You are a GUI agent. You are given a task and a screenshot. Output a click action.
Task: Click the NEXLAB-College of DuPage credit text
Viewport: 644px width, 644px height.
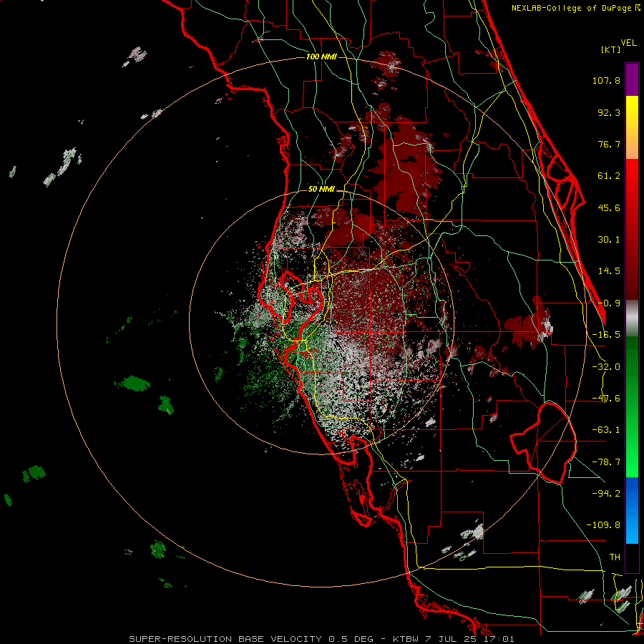576,8
